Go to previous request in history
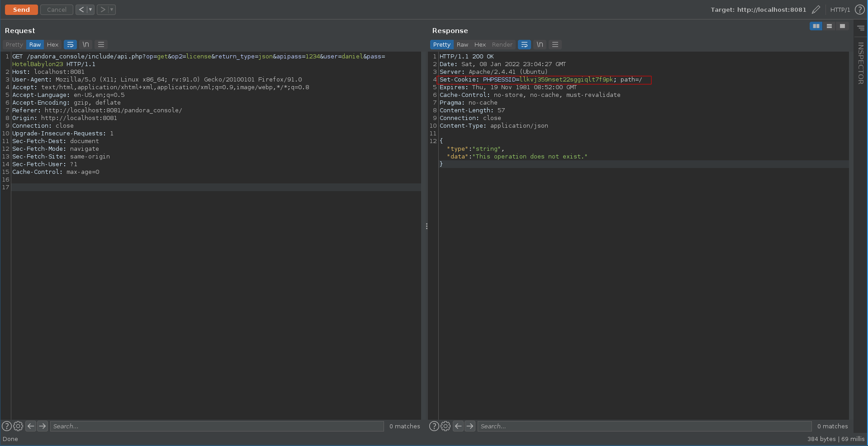 tap(81, 10)
